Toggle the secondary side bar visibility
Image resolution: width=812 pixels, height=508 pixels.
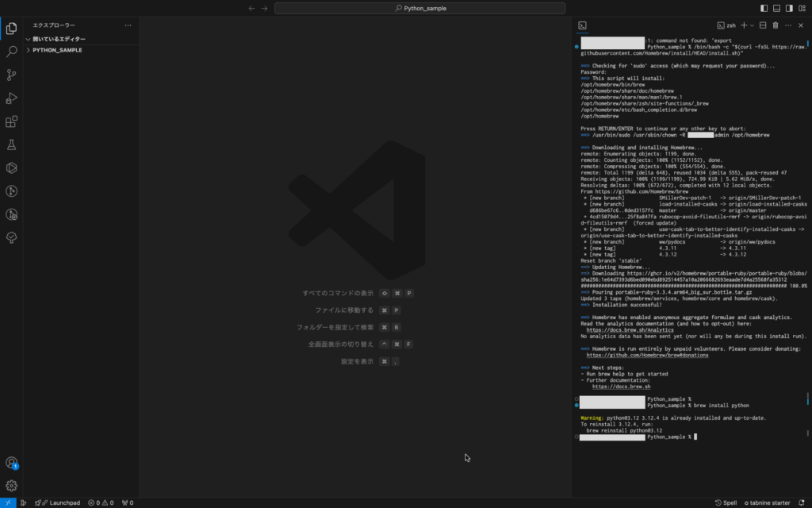(x=790, y=8)
